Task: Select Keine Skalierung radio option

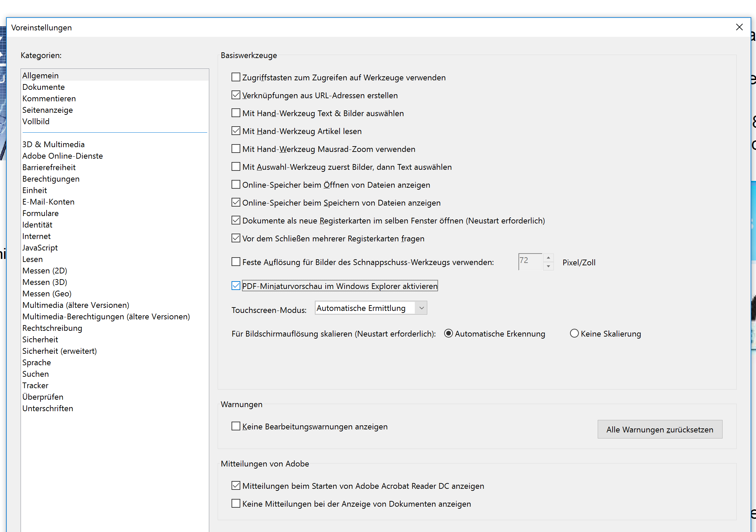Action: tap(574, 334)
